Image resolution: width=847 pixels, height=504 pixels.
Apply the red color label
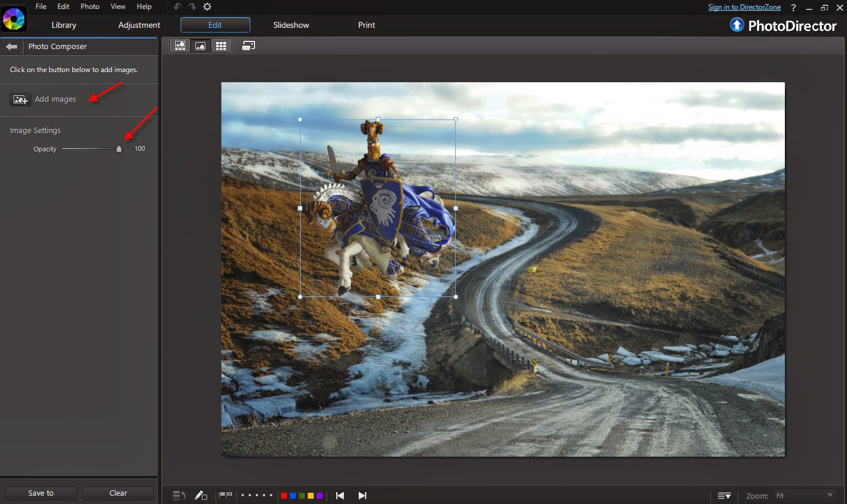284,496
